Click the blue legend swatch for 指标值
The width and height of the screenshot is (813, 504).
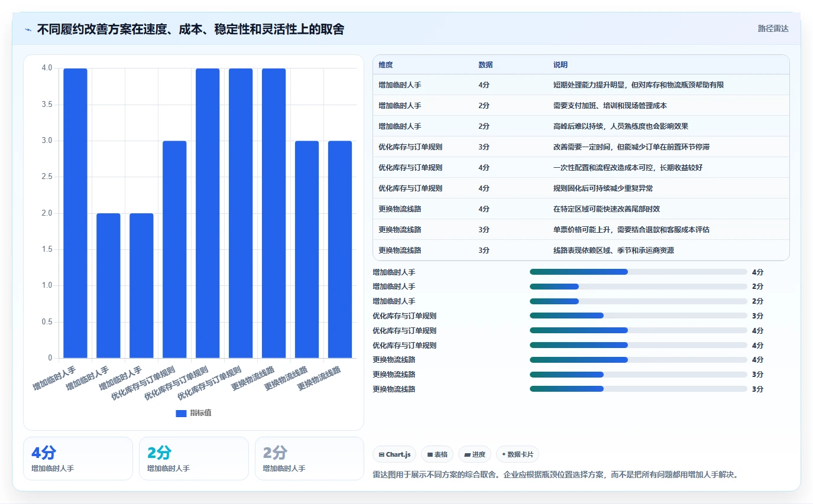(181, 414)
